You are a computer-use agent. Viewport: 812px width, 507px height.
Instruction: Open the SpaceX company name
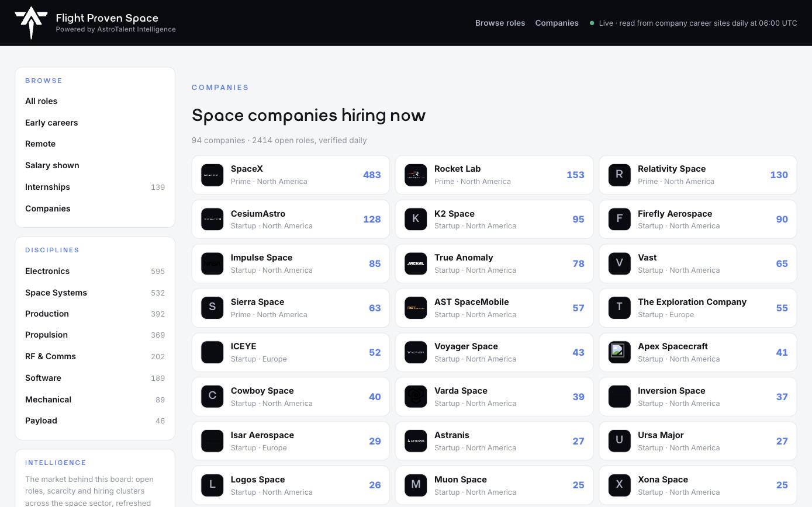247,169
